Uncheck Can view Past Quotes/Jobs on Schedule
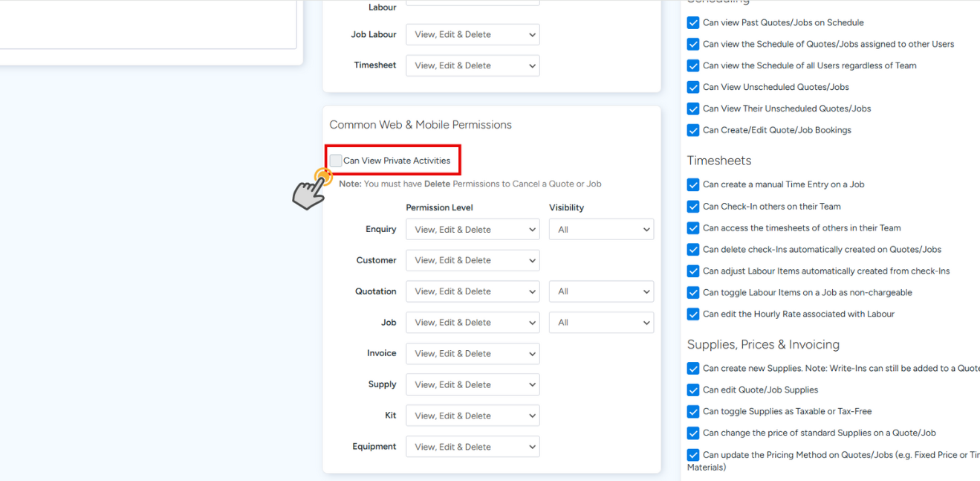 693,23
